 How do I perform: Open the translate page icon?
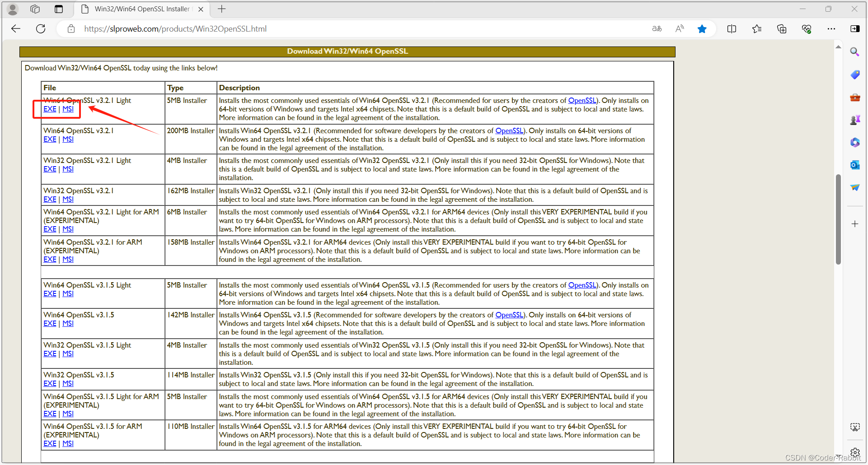[x=657, y=29]
